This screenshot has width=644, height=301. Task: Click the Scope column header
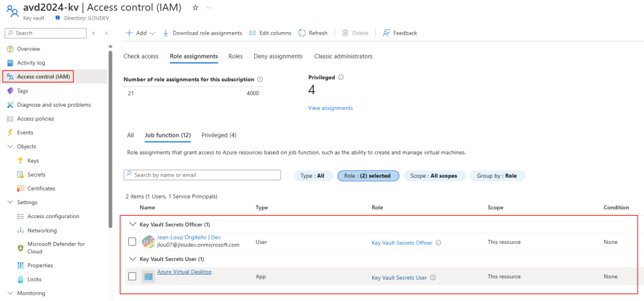(x=496, y=208)
